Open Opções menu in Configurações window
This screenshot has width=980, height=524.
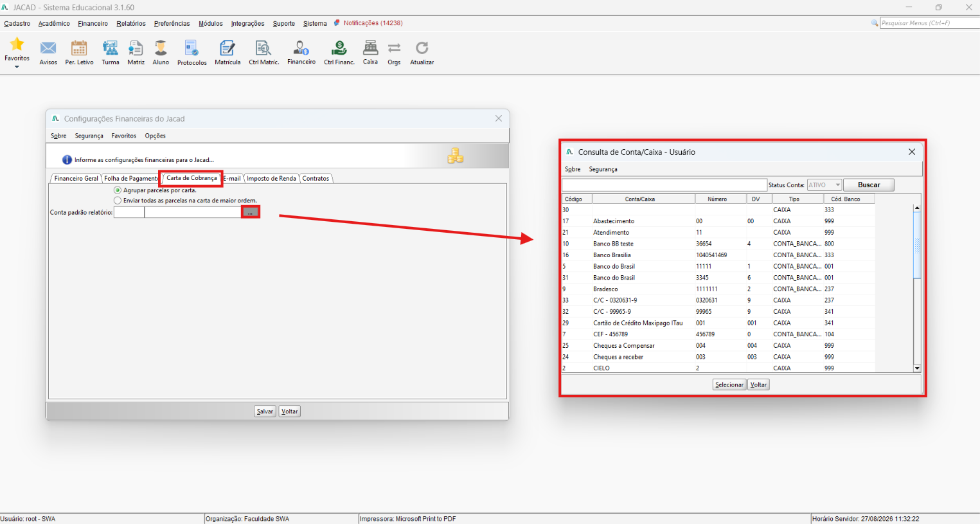click(x=155, y=136)
